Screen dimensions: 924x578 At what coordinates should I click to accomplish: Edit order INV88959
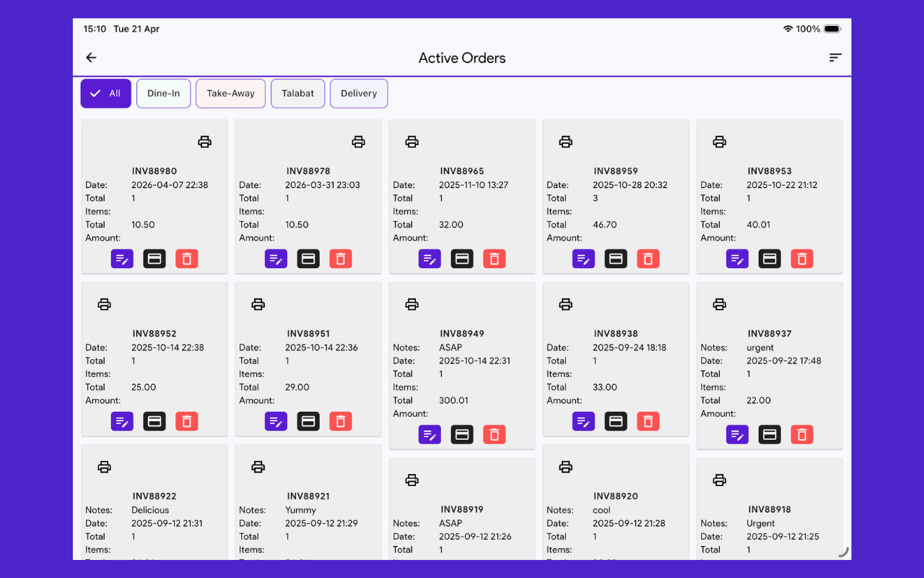pyautogui.click(x=583, y=259)
